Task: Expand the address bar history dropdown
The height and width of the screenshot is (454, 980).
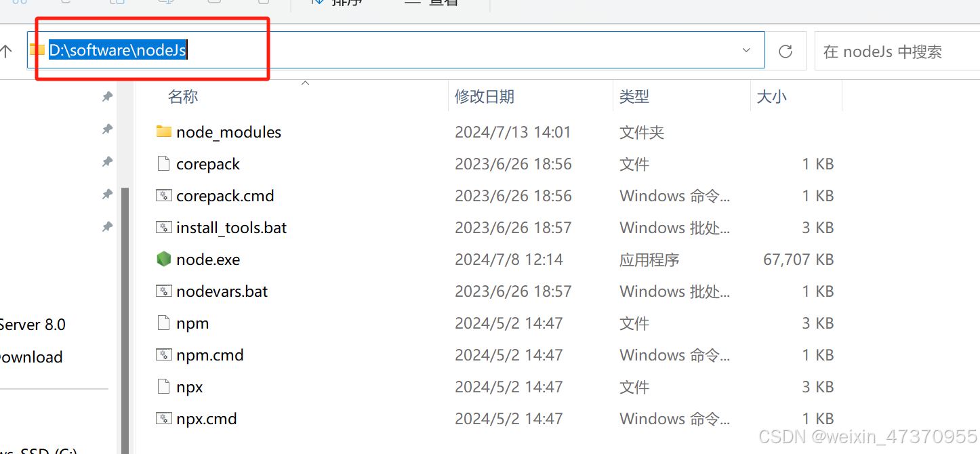Action: [746, 51]
